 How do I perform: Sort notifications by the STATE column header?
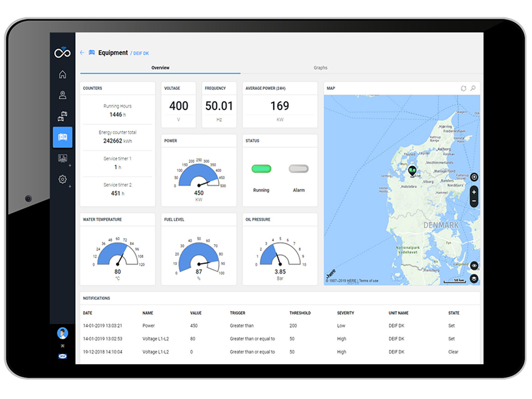(454, 313)
